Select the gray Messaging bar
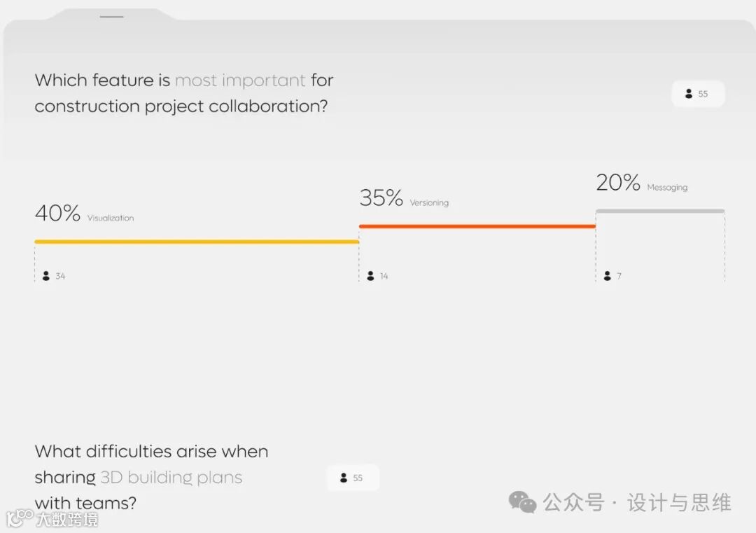The width and height of the screenshot is (756, 533). (659, 211)
